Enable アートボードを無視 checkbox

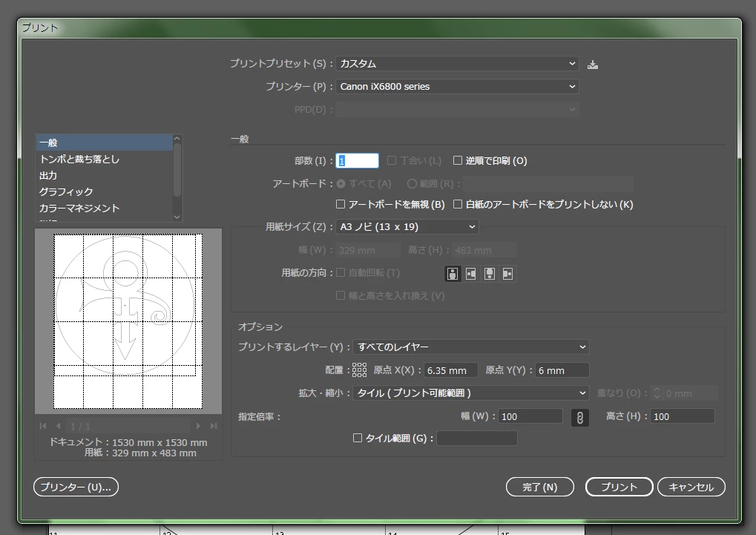click(341, 204)
